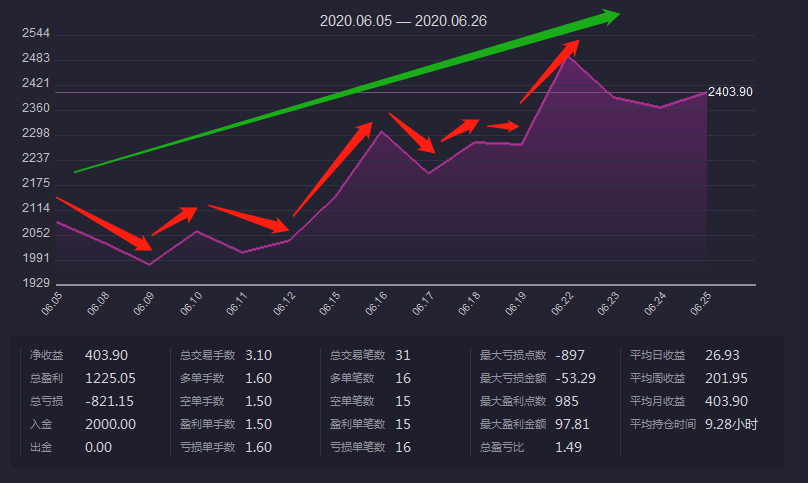Click the 2544 value on the price axis
808x483 pixels.
tap(35, 34)
